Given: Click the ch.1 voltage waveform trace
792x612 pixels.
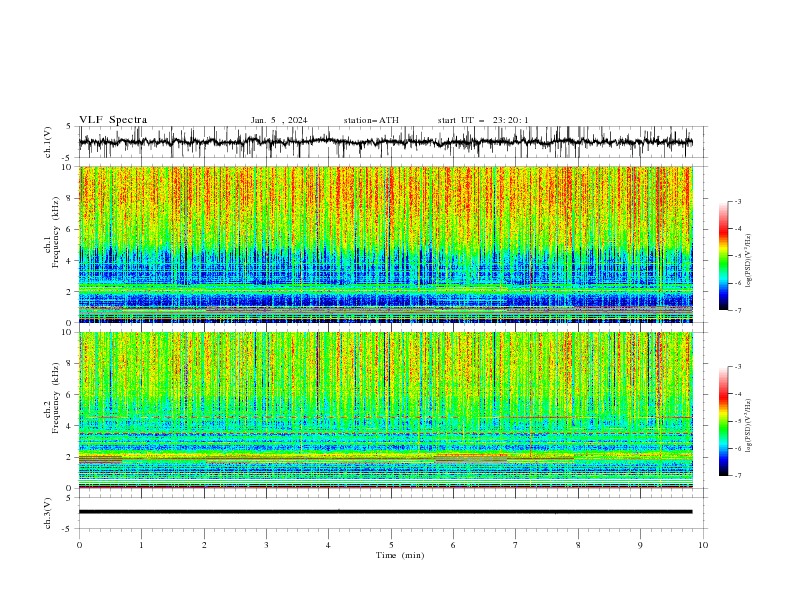Looking at the screenshot, I should click(x=385, y=142).
